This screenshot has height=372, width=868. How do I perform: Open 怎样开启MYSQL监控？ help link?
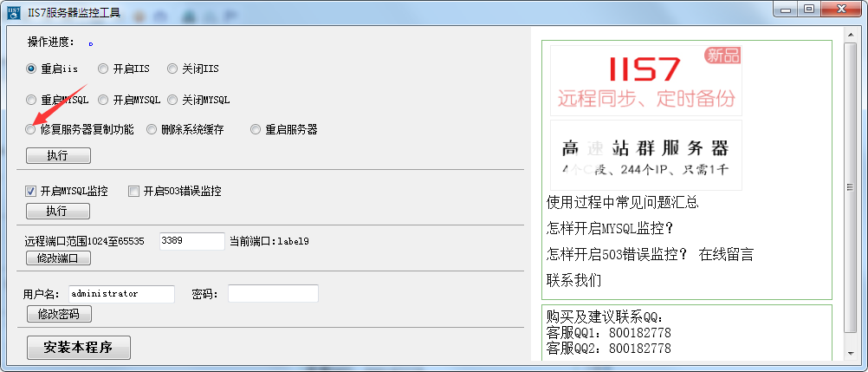(x=612, y=228)
